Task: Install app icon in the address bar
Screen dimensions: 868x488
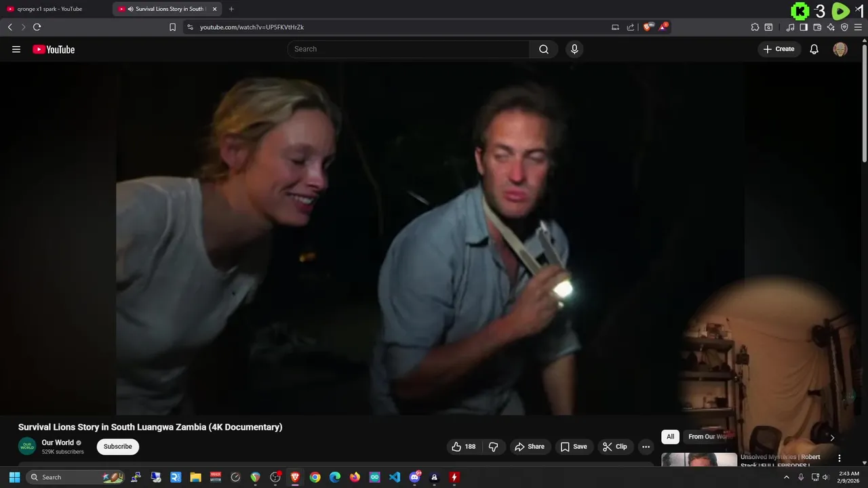Action: pos(615,27)
